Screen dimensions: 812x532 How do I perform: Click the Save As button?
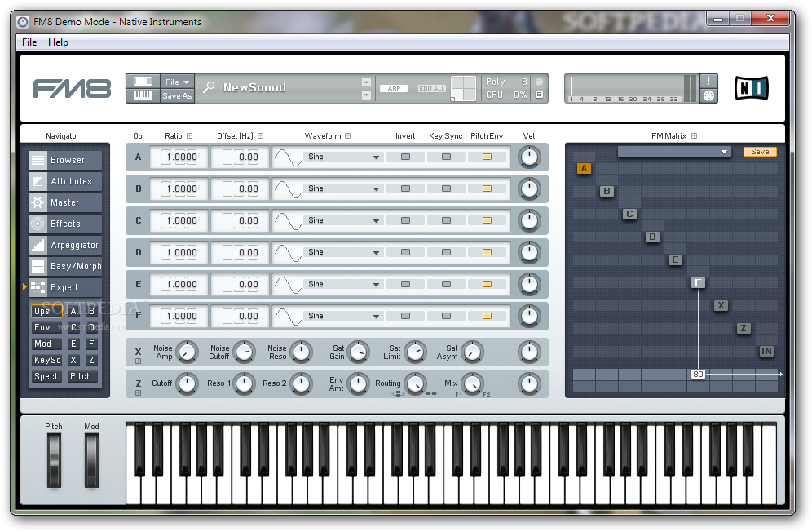[x=177, y=96]
